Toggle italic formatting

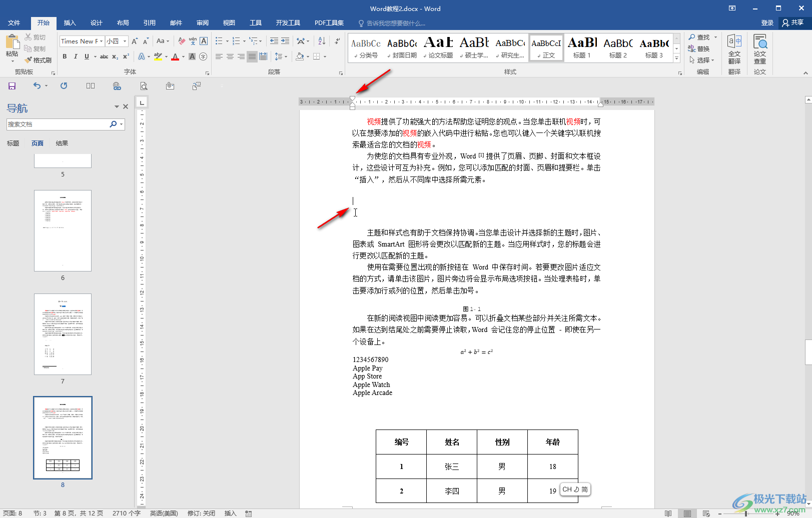[x=76, y=56]
